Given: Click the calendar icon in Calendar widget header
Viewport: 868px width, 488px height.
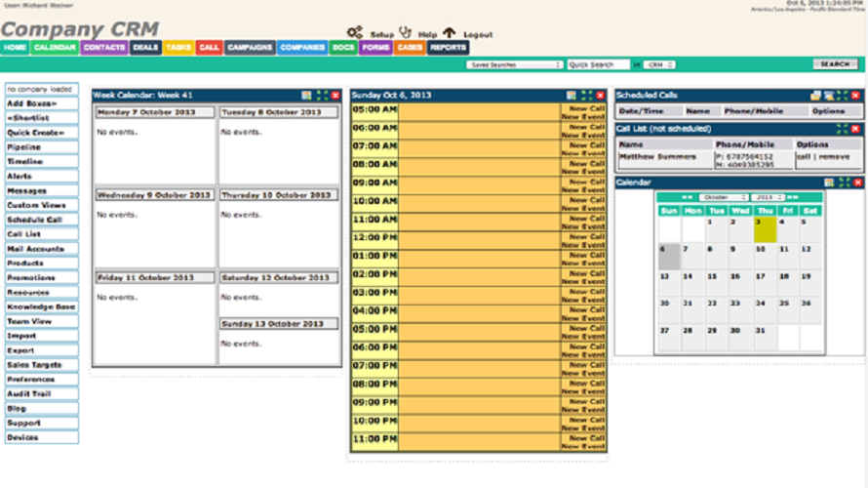Looking at the screenshot, I should [x=829, y=183].
